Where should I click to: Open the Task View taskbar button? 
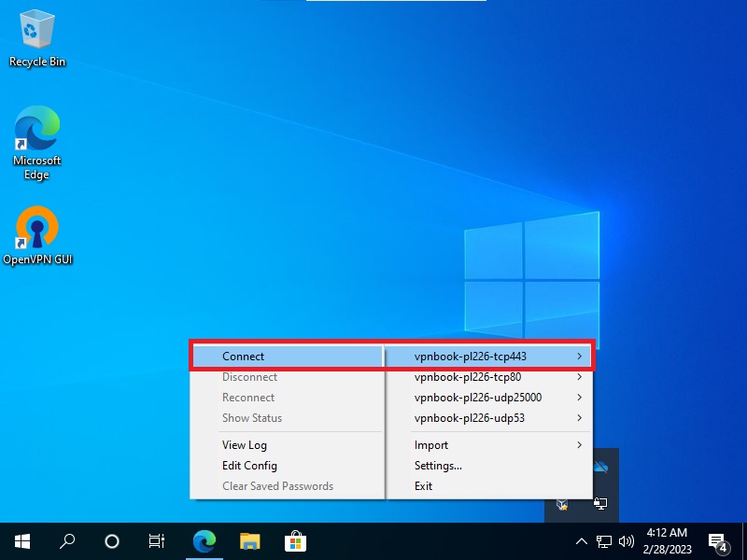coord(157,541)
